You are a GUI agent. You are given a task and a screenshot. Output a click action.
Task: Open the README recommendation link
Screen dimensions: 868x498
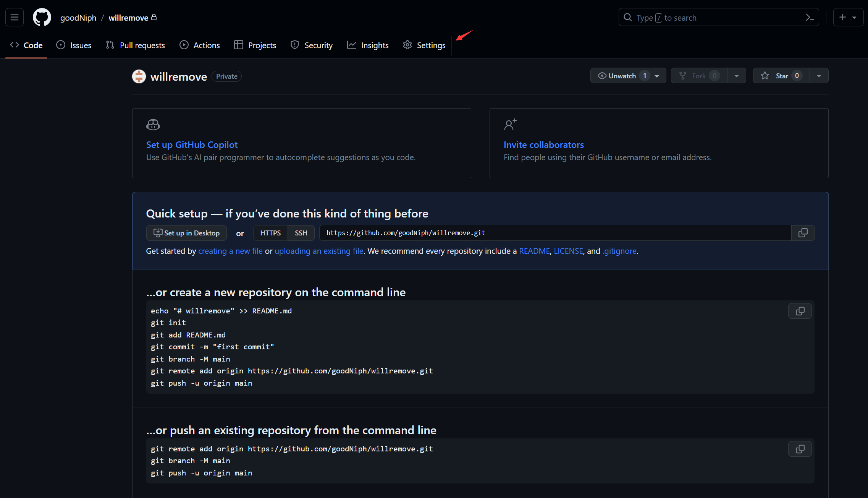pyautogui.click(x=534, y=251)
